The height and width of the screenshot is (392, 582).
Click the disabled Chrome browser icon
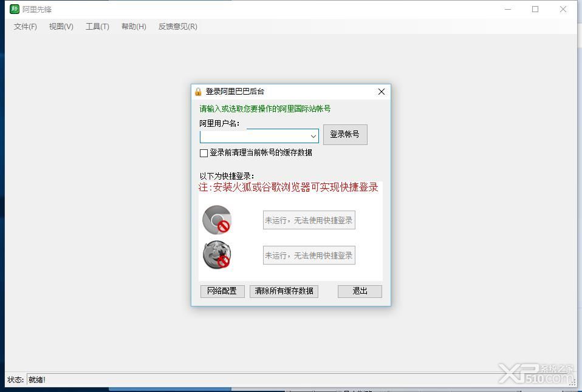[217, 220]
